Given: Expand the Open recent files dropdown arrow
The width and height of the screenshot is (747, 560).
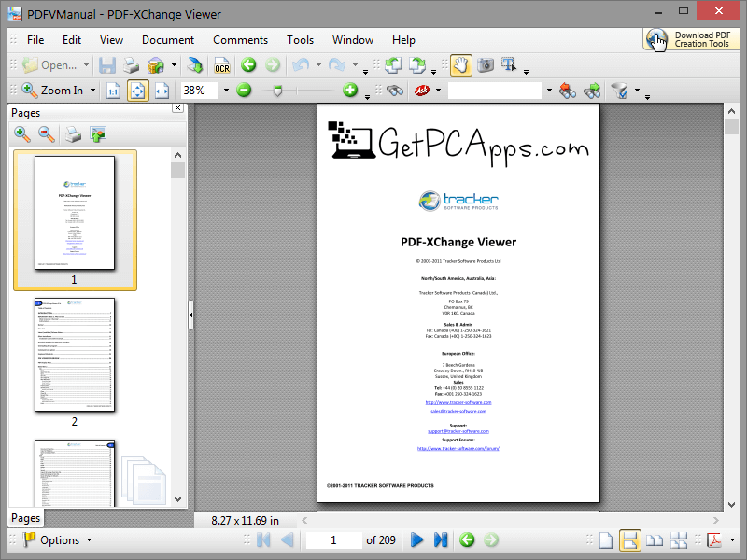Looking at the screenshot, I should coord(86,65).
